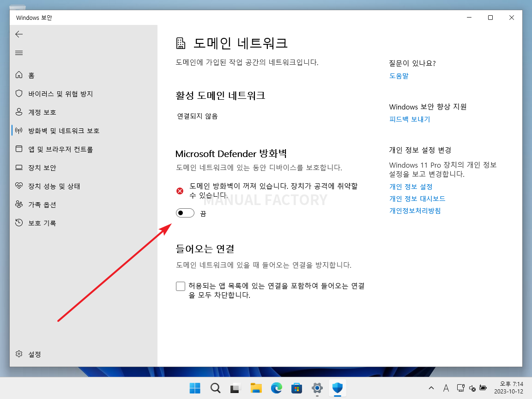Go back using the back arrow
The height and width of the screenshot is (399, 532).
[19, 34]
